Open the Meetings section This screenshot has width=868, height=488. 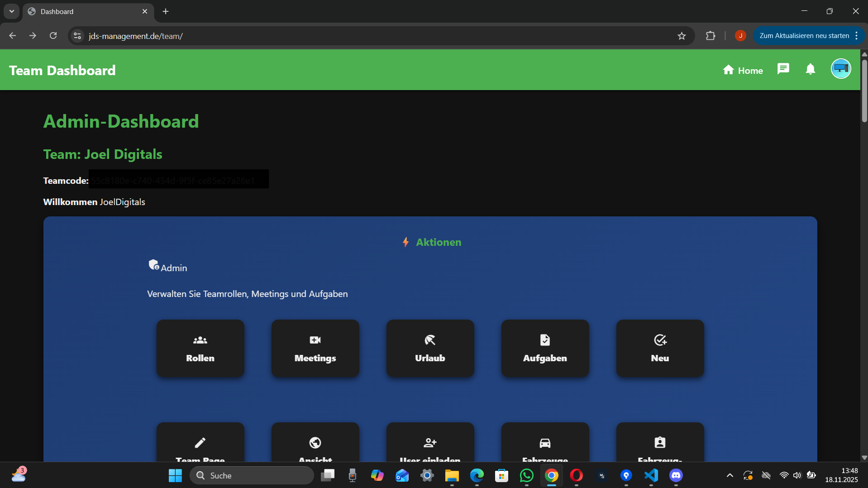tap(315, 349)
